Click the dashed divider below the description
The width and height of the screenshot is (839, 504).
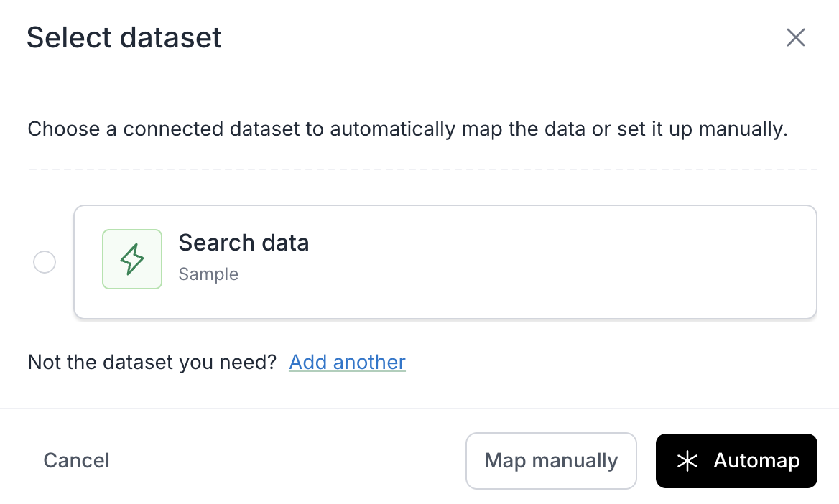click(422, 169)
